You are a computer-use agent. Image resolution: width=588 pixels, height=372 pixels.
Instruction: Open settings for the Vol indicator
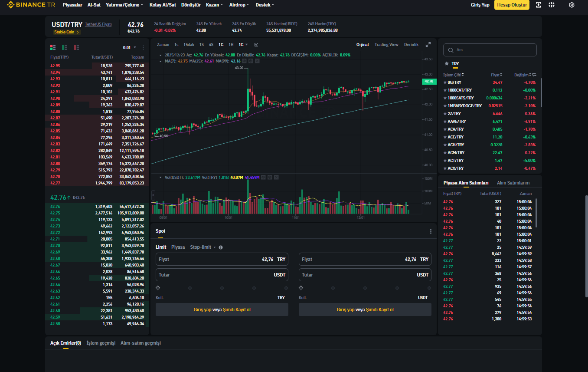coord(270,177)
